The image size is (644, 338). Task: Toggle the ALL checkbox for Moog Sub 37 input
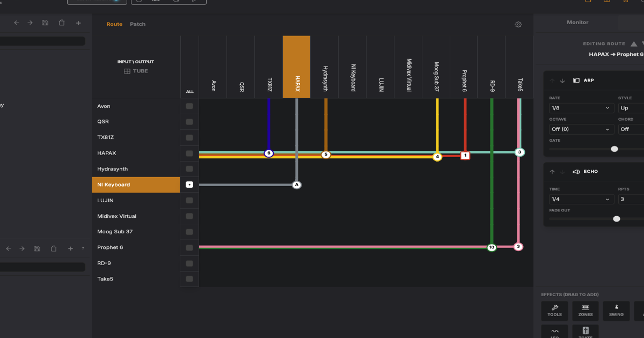pyautogui.click(x=189, y=232)
